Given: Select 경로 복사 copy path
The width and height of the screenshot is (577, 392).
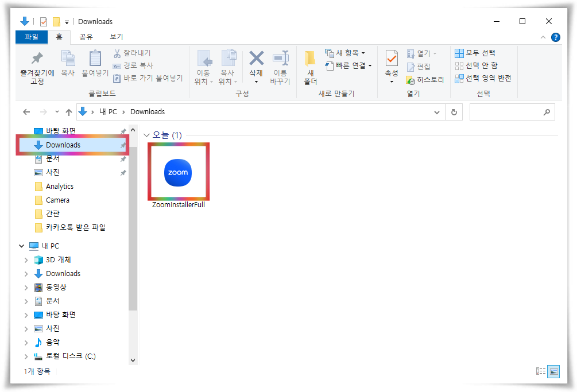Looking at the screenshot, I should coord(133,65).
